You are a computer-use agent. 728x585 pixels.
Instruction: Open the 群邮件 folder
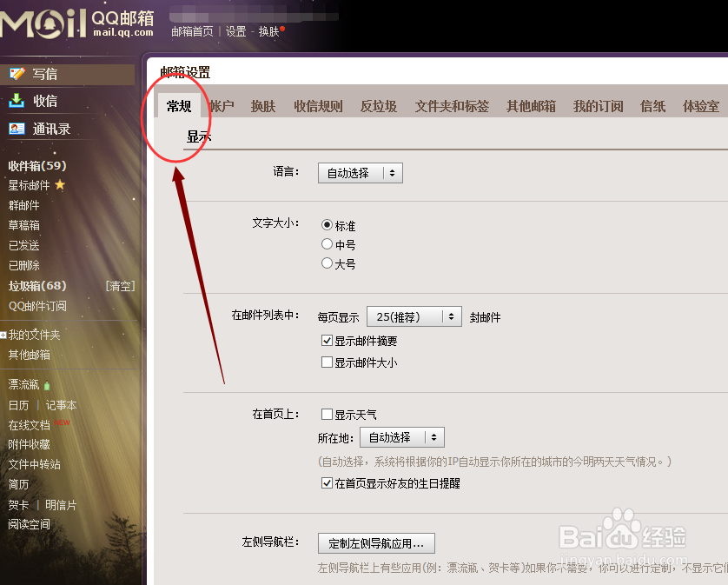tap(23, 205)
